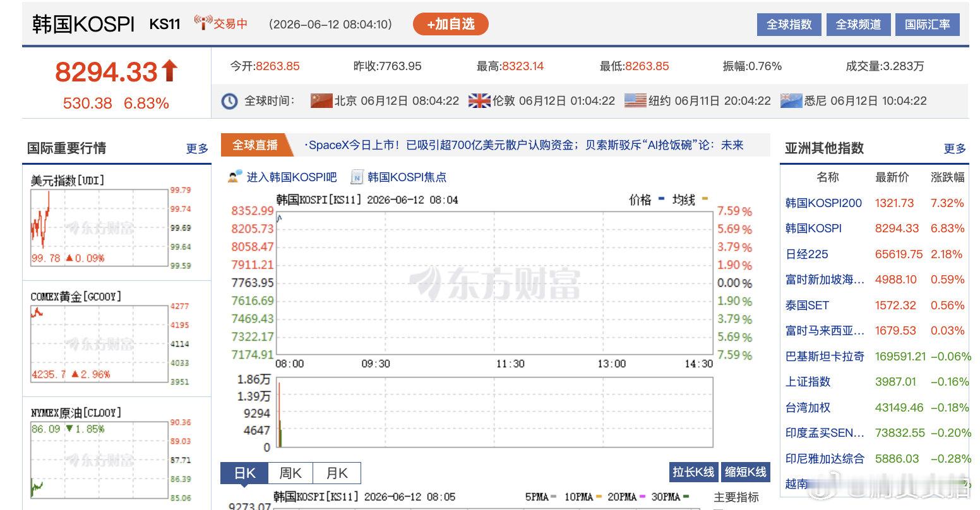Viewport: 980px width, 510px height.
Task: Switch to the 日K tab
Action: (x=244, y=473)
